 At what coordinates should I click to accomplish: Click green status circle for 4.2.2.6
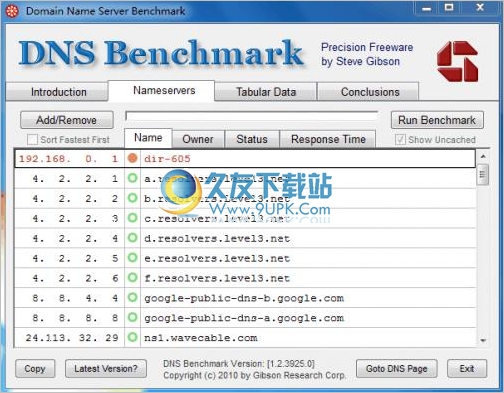[x=132, y=277]
